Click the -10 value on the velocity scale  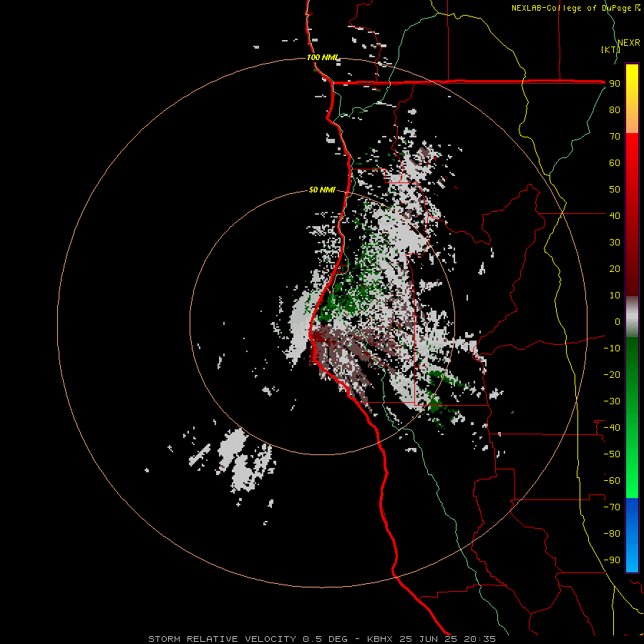(612, 348)
